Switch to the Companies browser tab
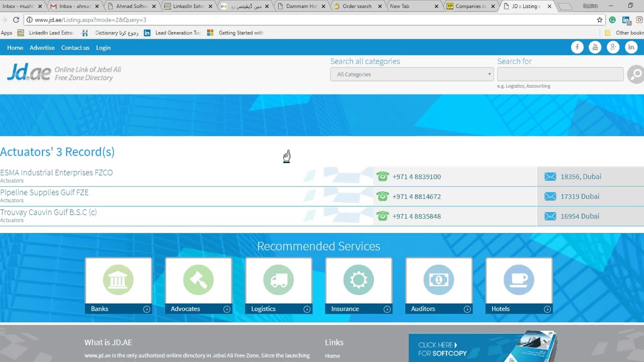644x362 pixels. point(470,6)
